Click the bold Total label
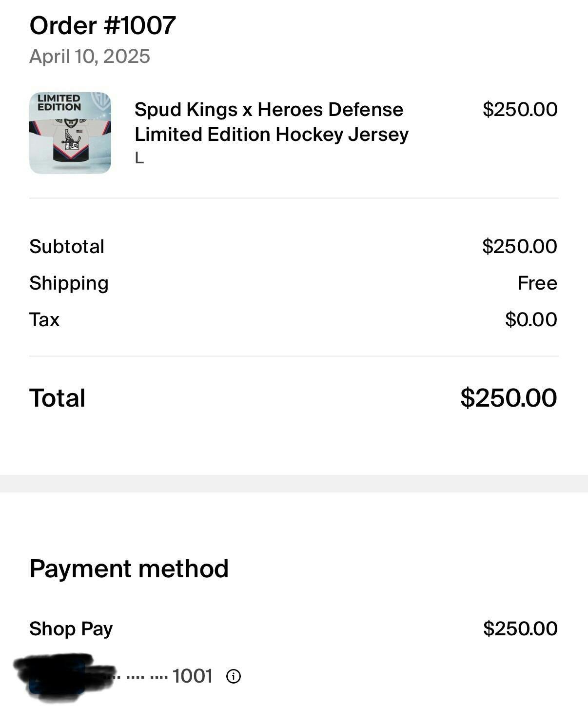588x726 pixels. [x=58, y=398]
